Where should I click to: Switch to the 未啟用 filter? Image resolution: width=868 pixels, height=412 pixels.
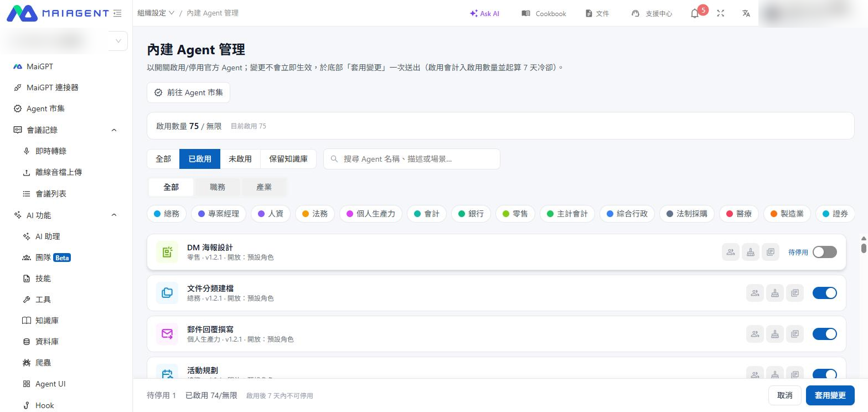click(240, 159)
